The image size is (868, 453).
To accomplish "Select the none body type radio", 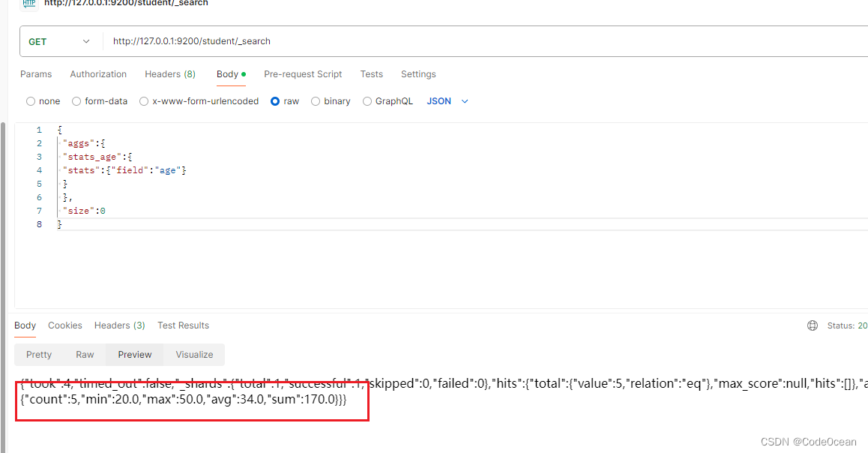I will click(31, 101).
